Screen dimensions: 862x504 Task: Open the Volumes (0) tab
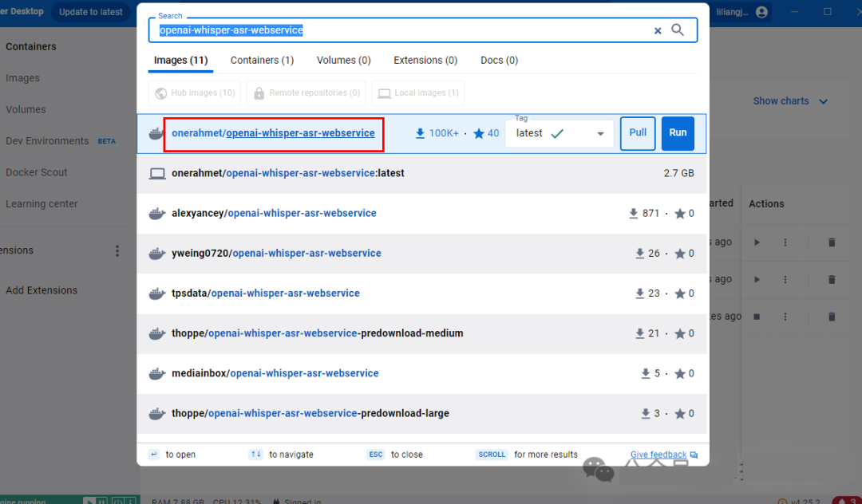pos(343,61)
